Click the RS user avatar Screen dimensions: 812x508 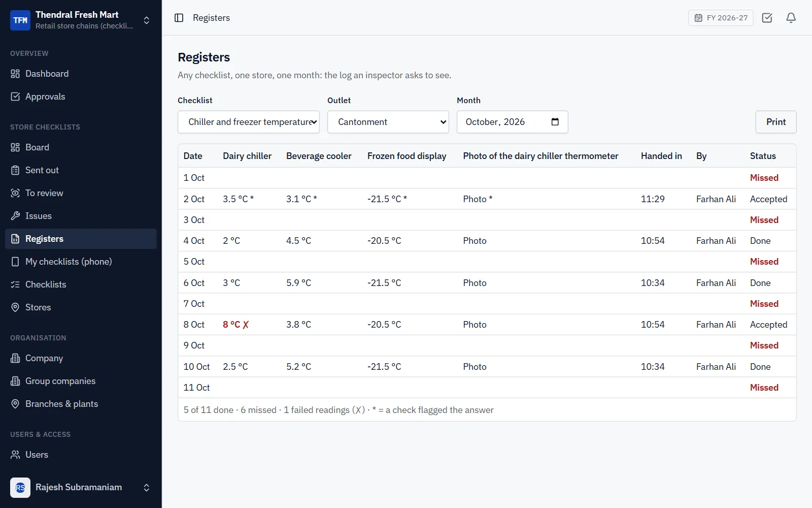click(20, 488)
